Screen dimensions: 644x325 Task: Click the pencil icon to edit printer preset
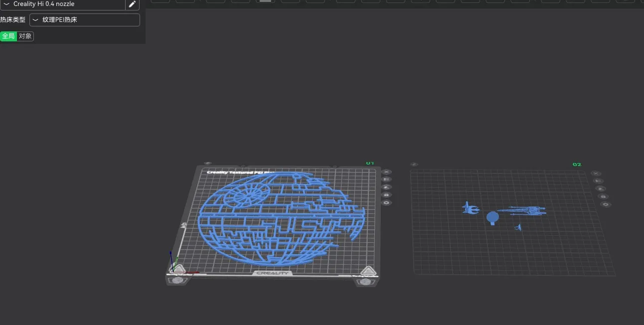[132, 4]
